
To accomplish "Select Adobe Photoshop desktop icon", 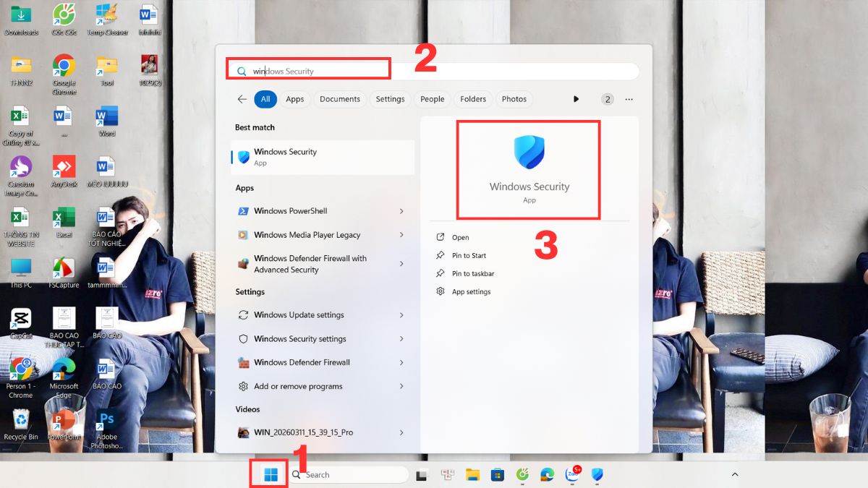I will coord(107,429).
